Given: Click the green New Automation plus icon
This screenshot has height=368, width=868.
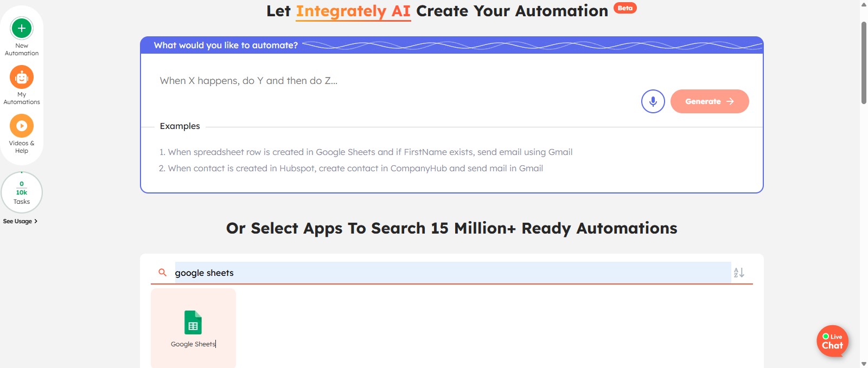Looking at the screenshot, I should tap(22, 28).
